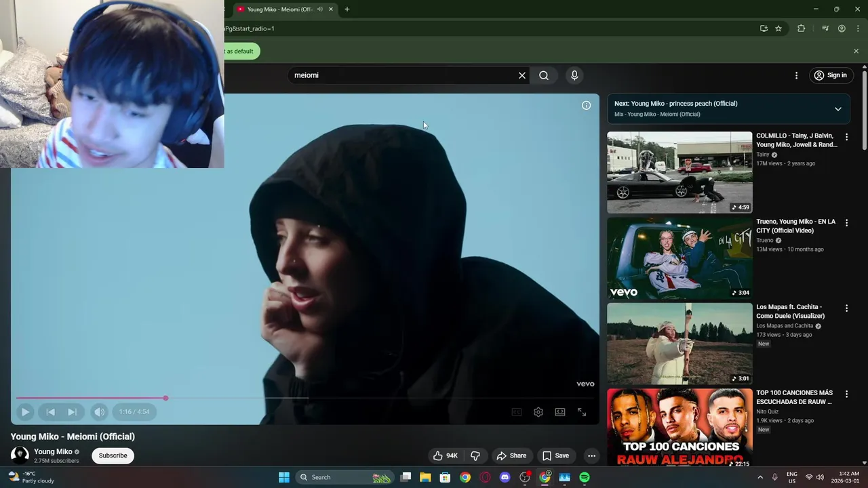The image size is (868, 488).
Task: Open Discord from the taskbar
Action: 505,477
